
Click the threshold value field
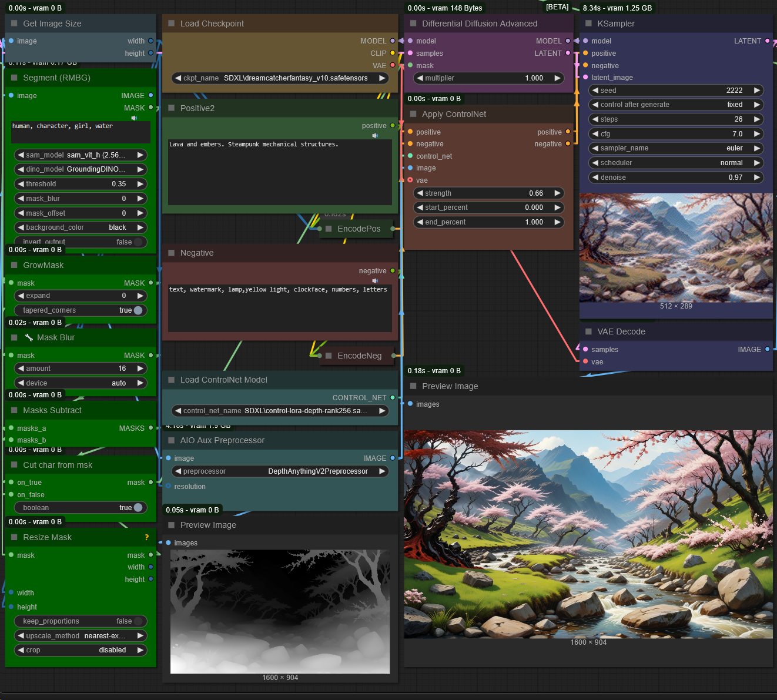tap(81, 184)
